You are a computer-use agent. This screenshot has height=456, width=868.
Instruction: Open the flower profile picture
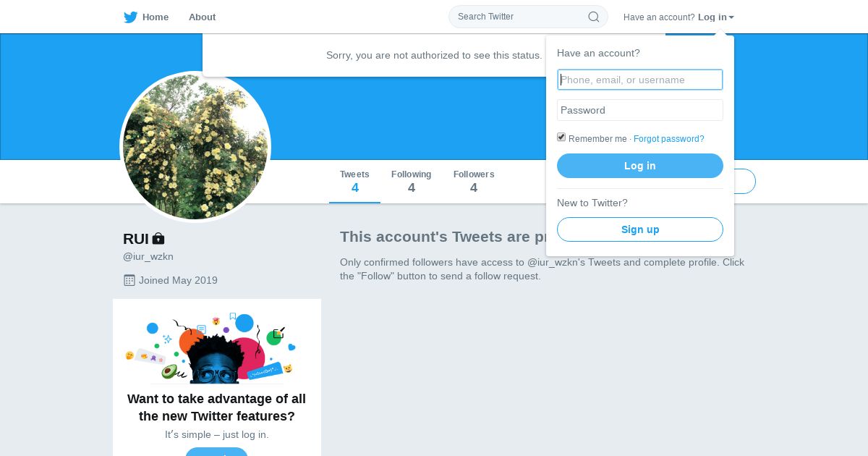coord(195,147)
